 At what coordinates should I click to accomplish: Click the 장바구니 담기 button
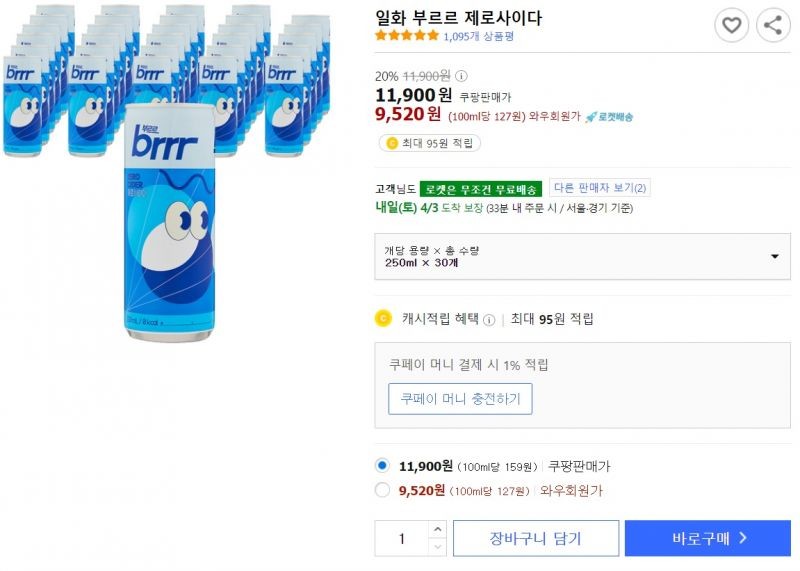tap(536, 538)
